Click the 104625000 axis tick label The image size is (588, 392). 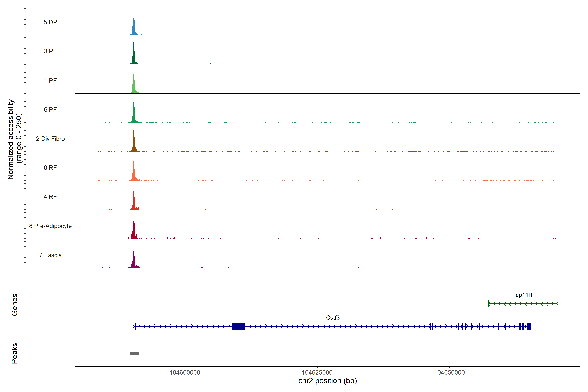pyautogui.click(x=317, y=373)
